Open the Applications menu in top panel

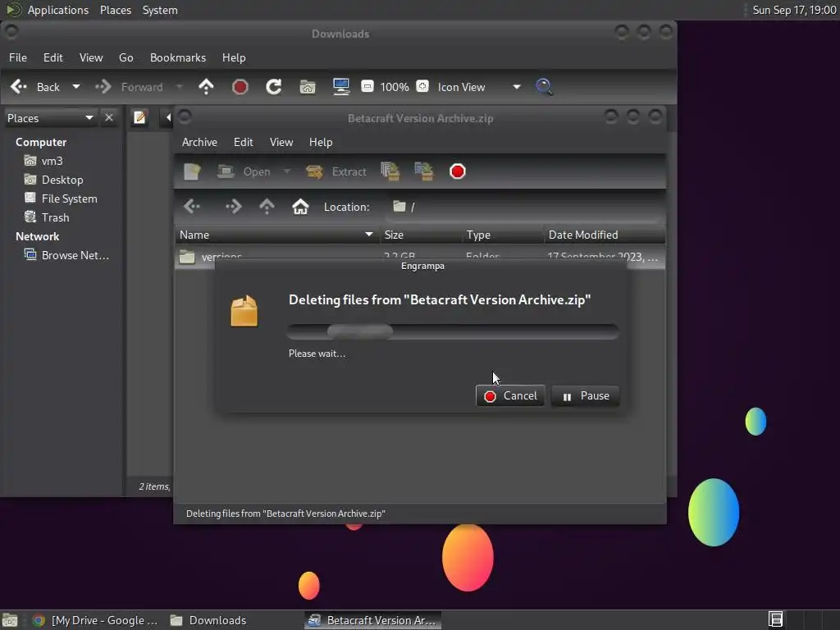(48, 10)
